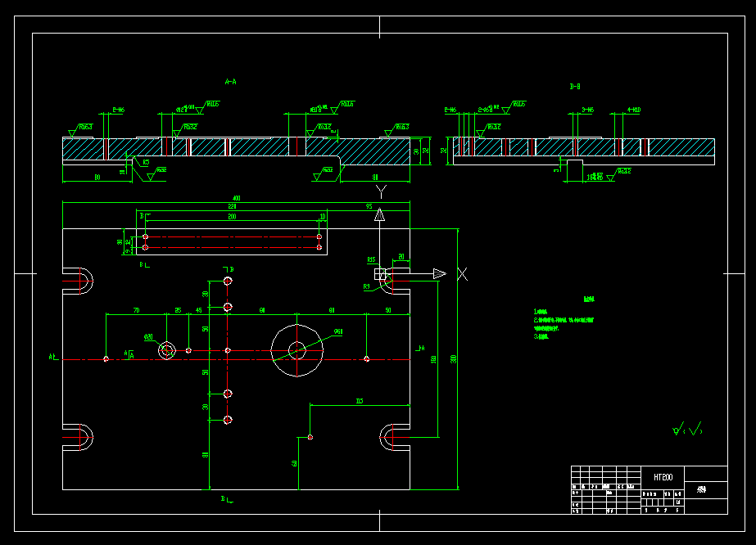Select the A-A section view title

230,82
